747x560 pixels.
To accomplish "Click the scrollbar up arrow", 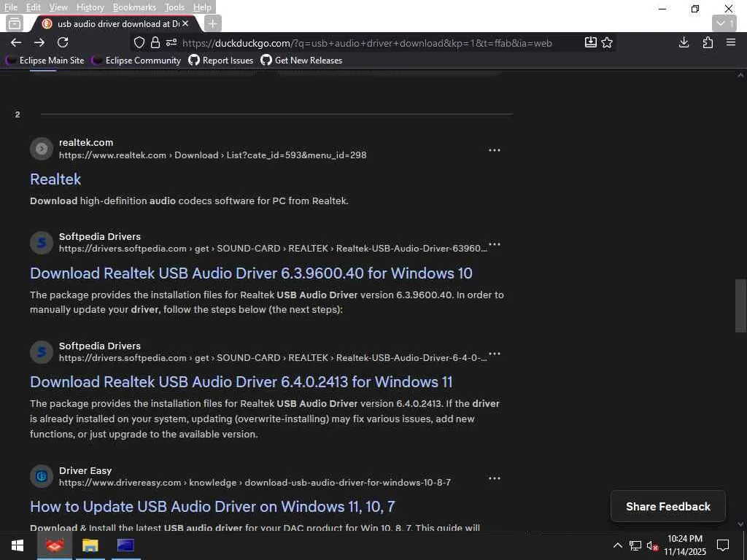I will pos(741,75).
